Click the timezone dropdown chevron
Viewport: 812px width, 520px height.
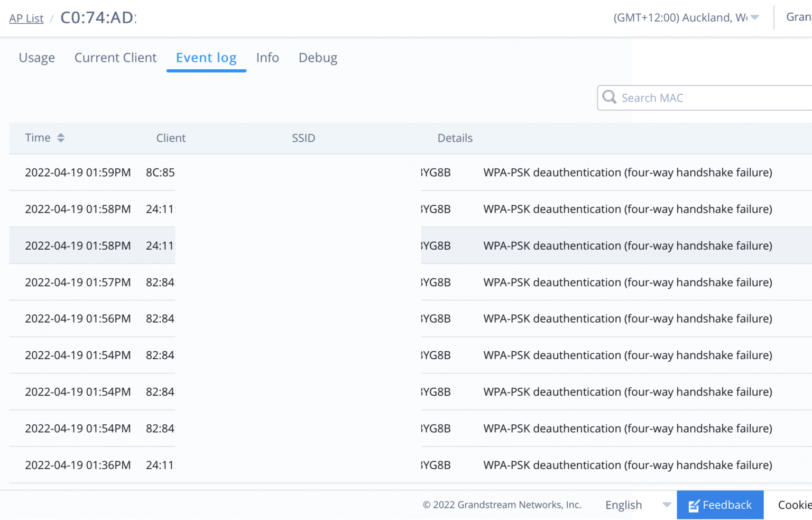[755, 18]
